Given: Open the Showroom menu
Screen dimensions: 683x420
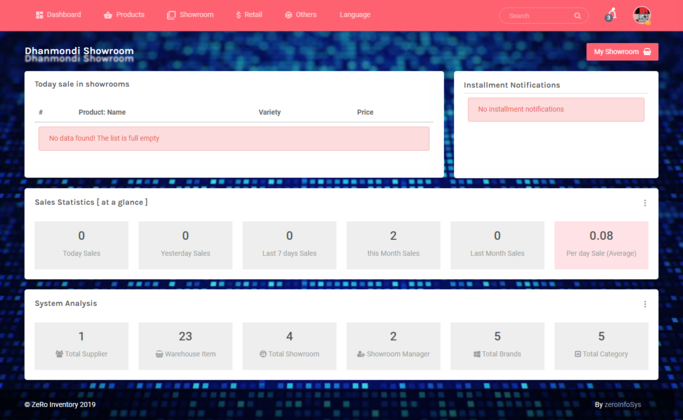Looking at the screenshot, I should 190,15.
